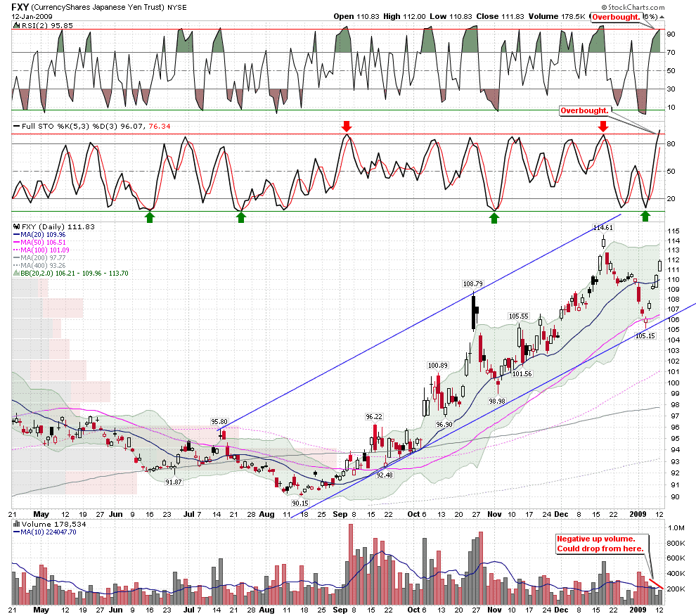
Task: Click the 98.98 price label
Action: pyautogui.click(x=497, y=401)
